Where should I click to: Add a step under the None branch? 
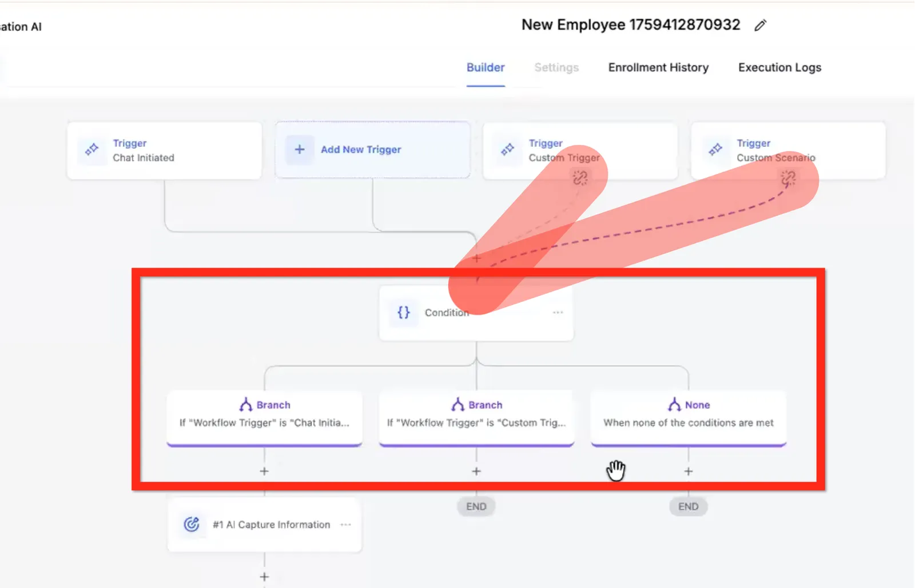click(689, 471)
